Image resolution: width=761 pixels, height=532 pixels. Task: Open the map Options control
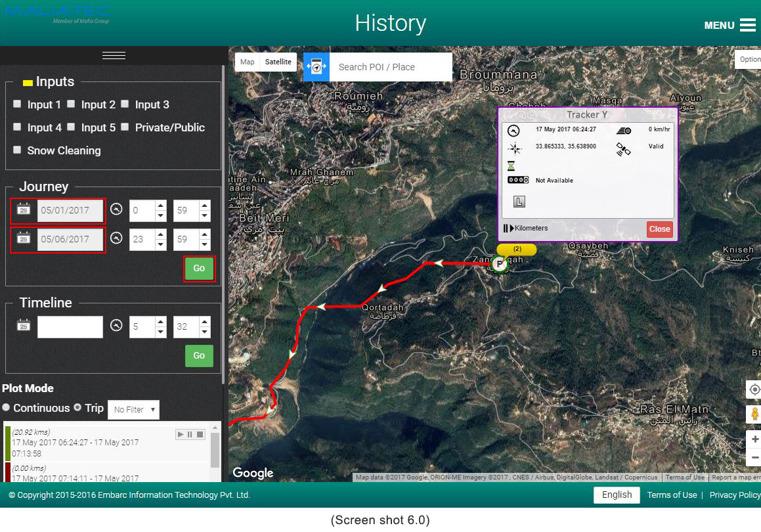click(x=748, y=59)
